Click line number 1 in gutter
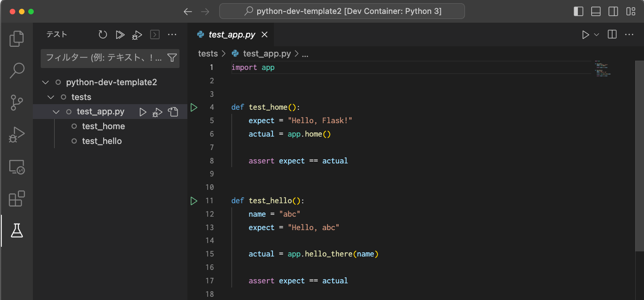 211,68
